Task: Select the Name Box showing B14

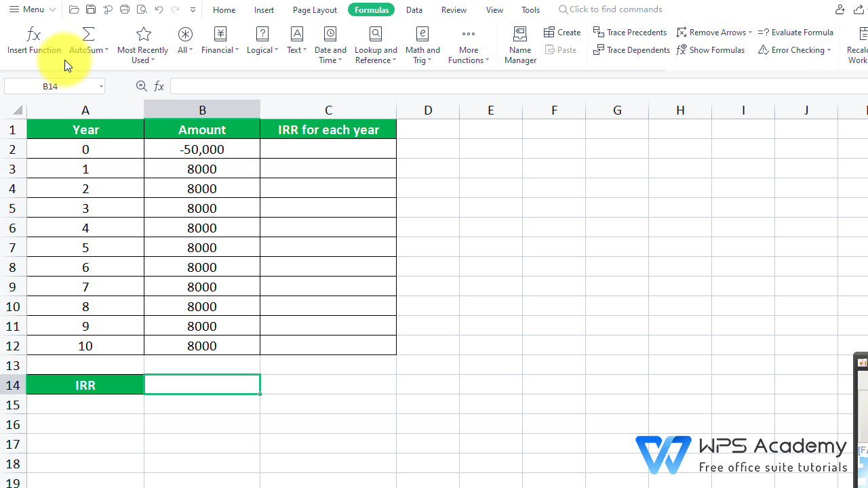Action: point(50,85)
